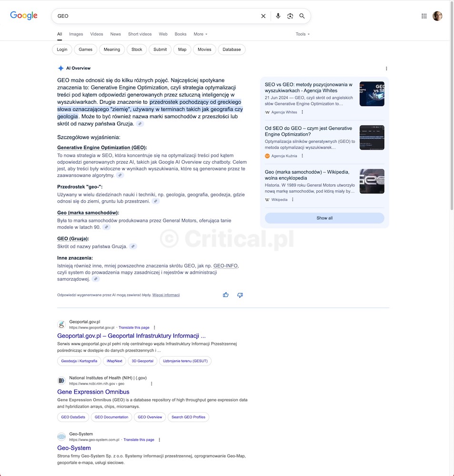This screenshot has width=454, height=476.
Task: Switch to the Web tab
Action: click(x=163, y=34)
